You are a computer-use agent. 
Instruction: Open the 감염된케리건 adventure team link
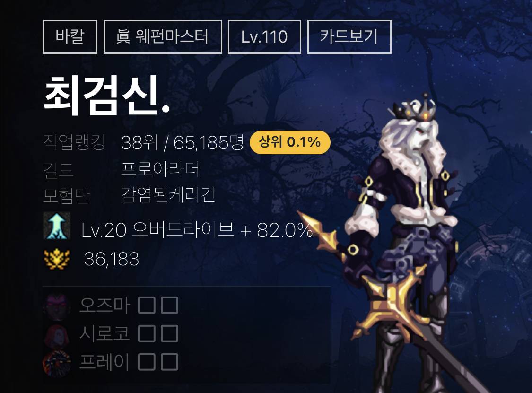tap(168, 195)
